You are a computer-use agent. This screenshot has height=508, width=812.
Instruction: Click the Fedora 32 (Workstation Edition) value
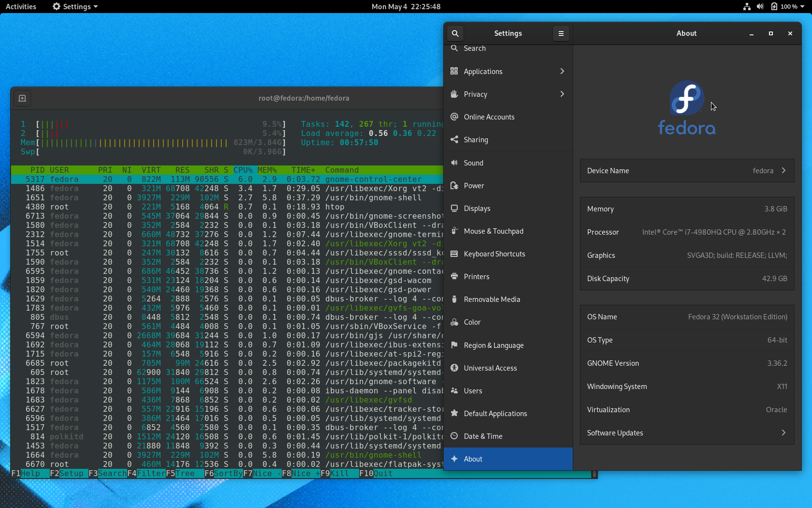click(738, 316)
